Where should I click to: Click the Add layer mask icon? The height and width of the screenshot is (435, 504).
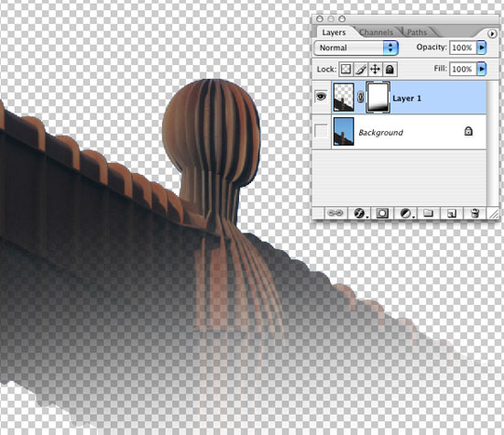(382, 213)
